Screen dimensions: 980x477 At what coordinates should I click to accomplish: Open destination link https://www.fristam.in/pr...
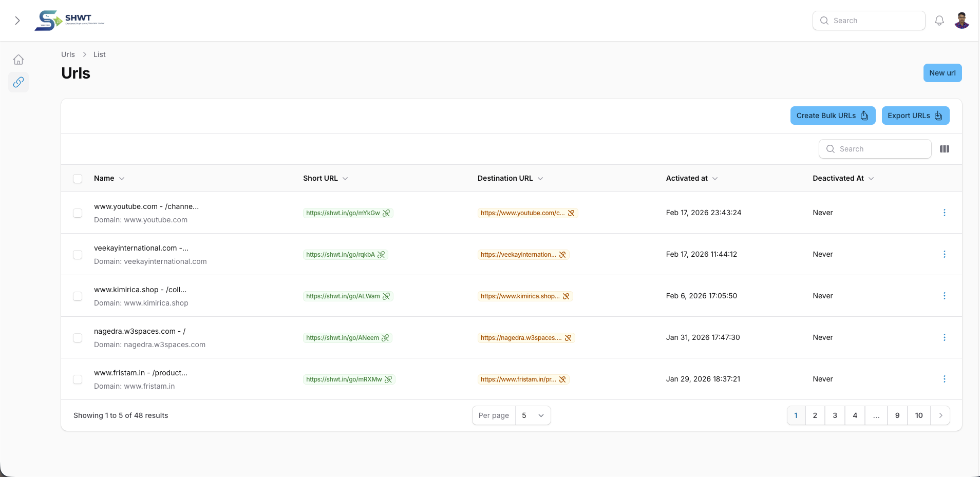click(518, 379)
